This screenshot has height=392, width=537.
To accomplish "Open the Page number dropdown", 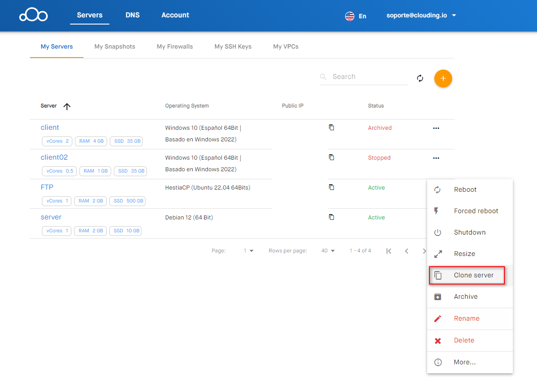I will [249, 251].
